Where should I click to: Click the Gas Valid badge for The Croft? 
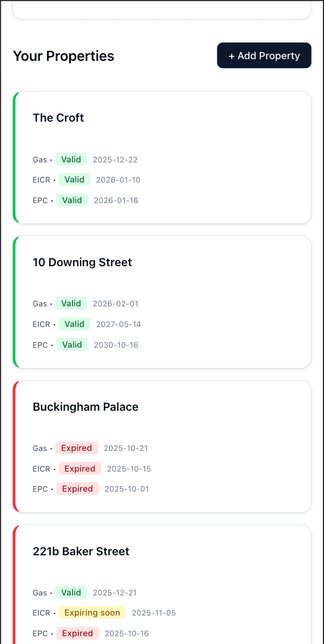pyautogui.click(x=71, y=159)
